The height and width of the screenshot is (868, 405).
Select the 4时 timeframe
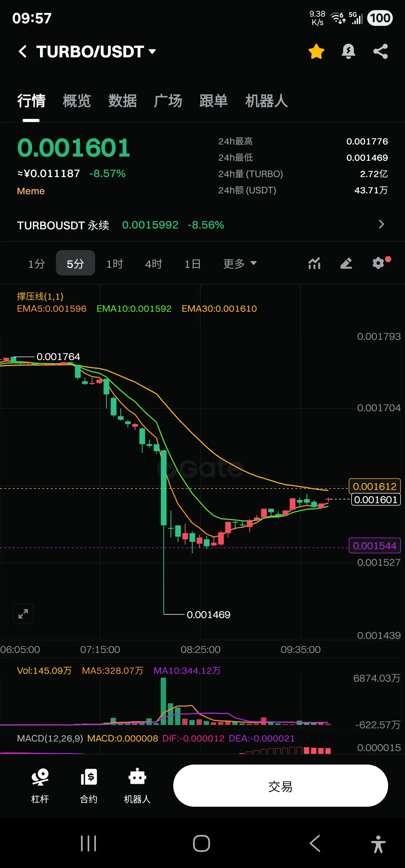tap(154, 263)
